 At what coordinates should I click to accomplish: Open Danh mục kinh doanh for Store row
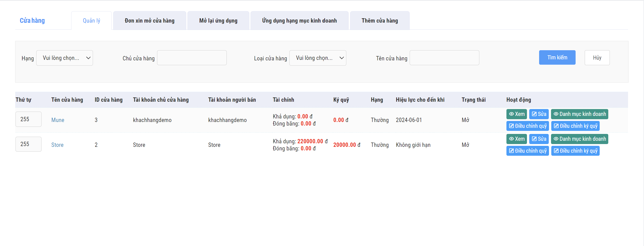tap(579, 139)
